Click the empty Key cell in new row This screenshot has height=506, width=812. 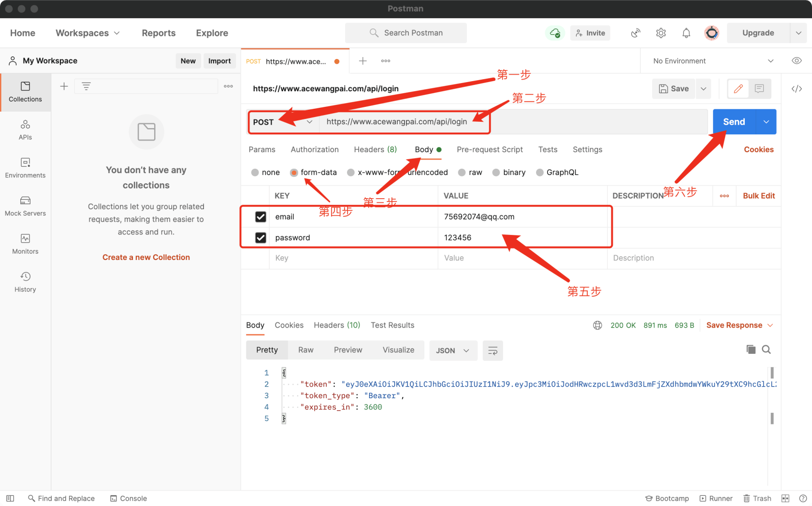pyautogui.click(x=353, y=258)
